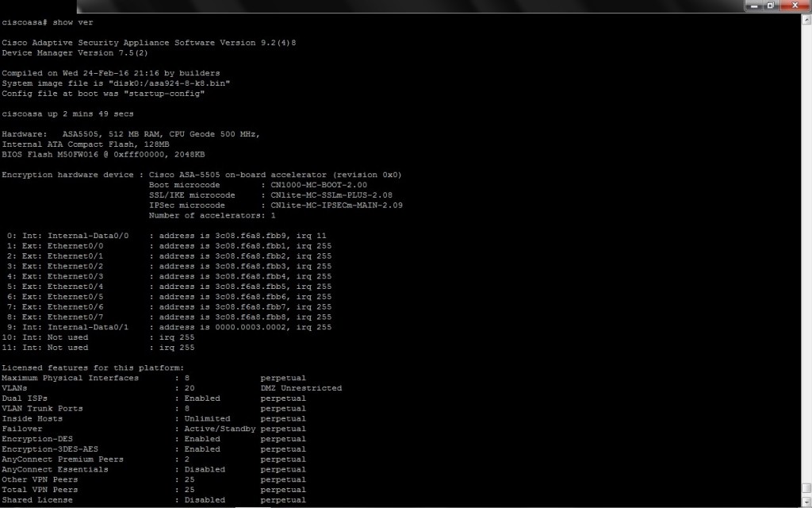The image size is (812, 508).
Task: Minimize the terminal window
Action: pyautogui.click(x=754, y=6)
